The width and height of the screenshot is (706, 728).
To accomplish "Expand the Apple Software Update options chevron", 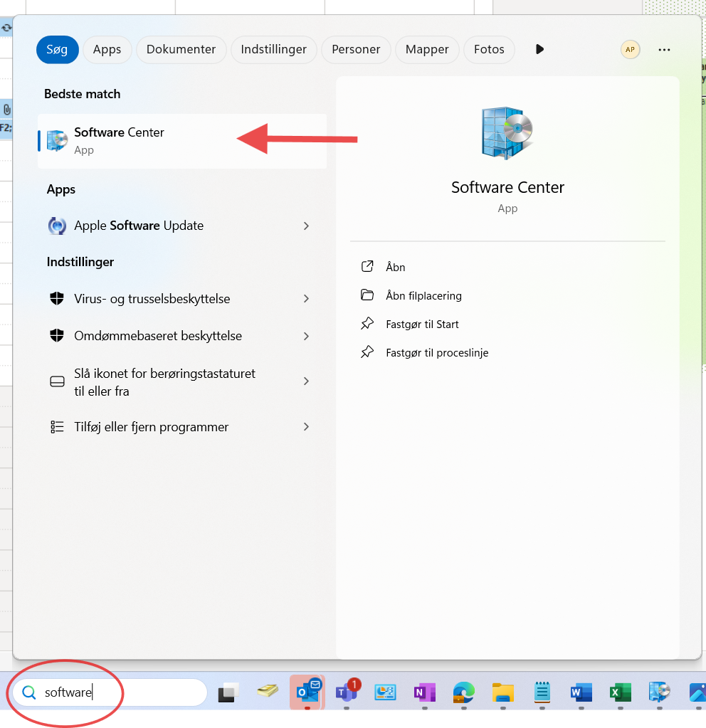I will (x=306, y=226).
